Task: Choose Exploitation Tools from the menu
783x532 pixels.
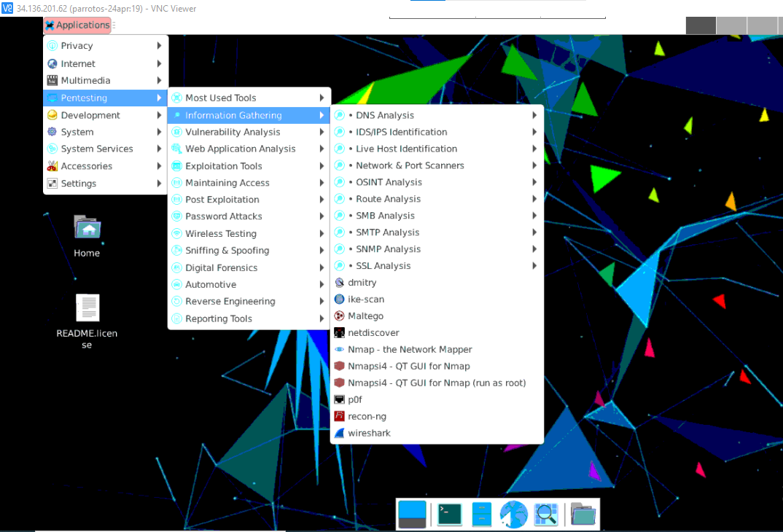Action: click(x=249, y=165)
